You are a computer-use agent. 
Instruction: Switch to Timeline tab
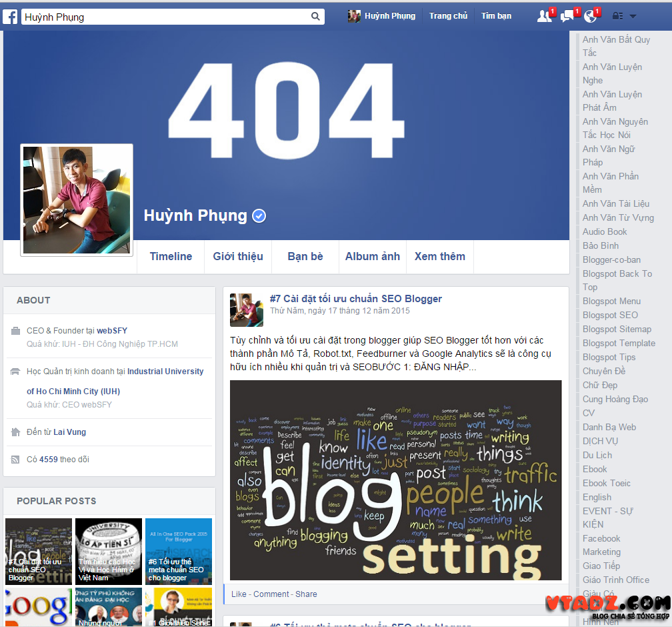point(171,256)
